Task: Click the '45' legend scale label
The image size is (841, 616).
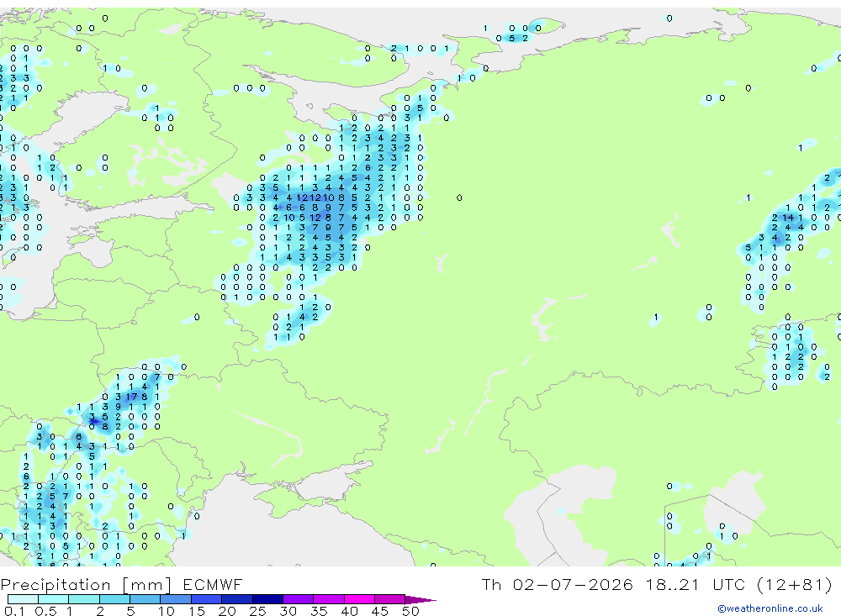Action: click(380, 611)
